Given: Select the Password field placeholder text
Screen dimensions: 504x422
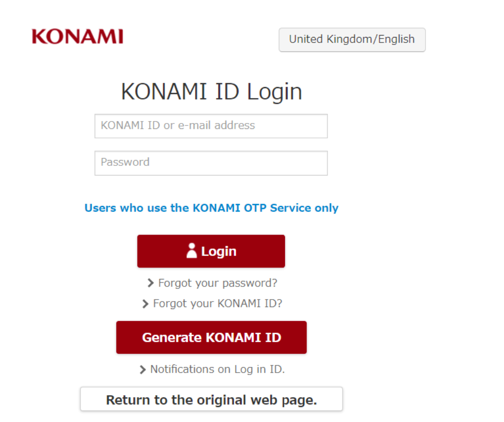Looking at the screenshot, I should click(x=125, y=162).
